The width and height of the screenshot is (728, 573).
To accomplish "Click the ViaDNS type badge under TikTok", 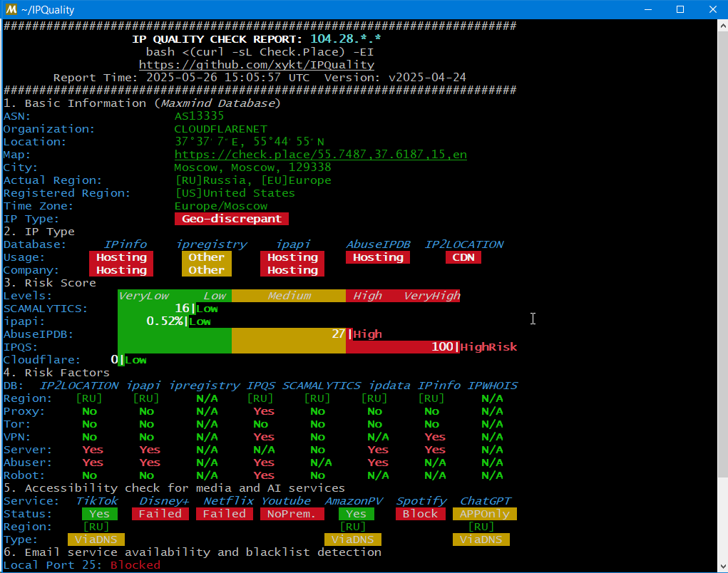I will [96, 539].
